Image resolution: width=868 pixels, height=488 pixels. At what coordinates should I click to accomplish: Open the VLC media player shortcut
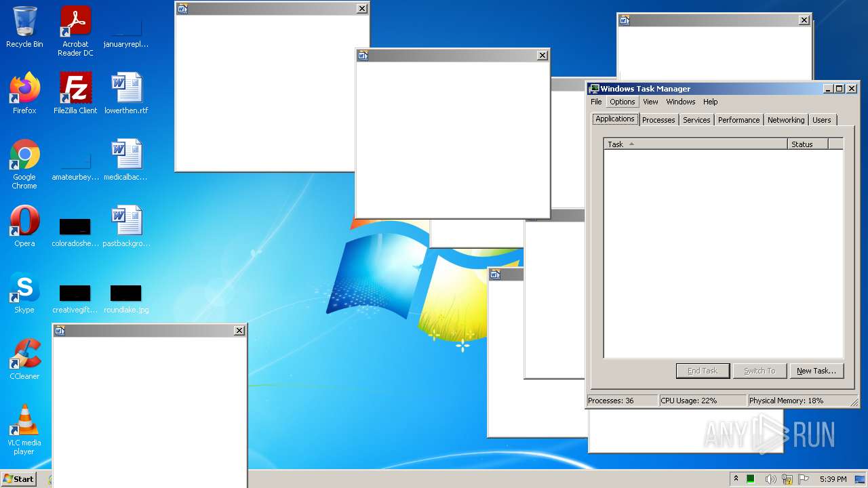(x=24, y=430)
